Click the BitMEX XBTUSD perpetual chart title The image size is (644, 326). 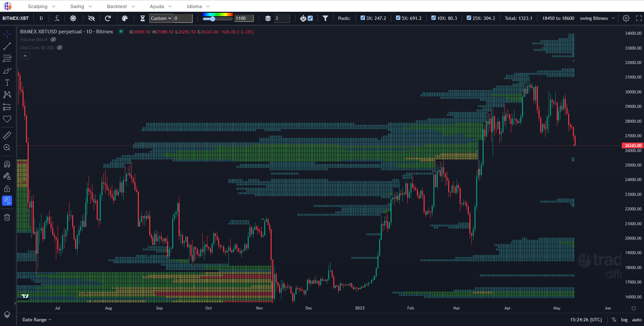click(x=67, y=32)
